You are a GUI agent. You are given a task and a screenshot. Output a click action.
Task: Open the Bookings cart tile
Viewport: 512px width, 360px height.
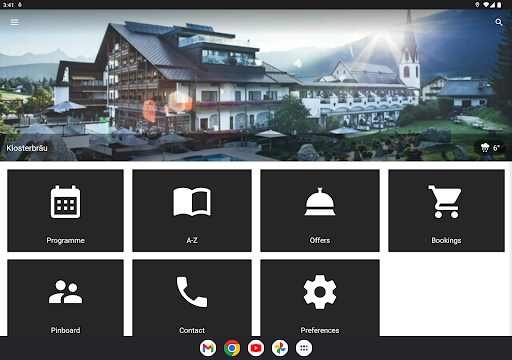point(446,211)
